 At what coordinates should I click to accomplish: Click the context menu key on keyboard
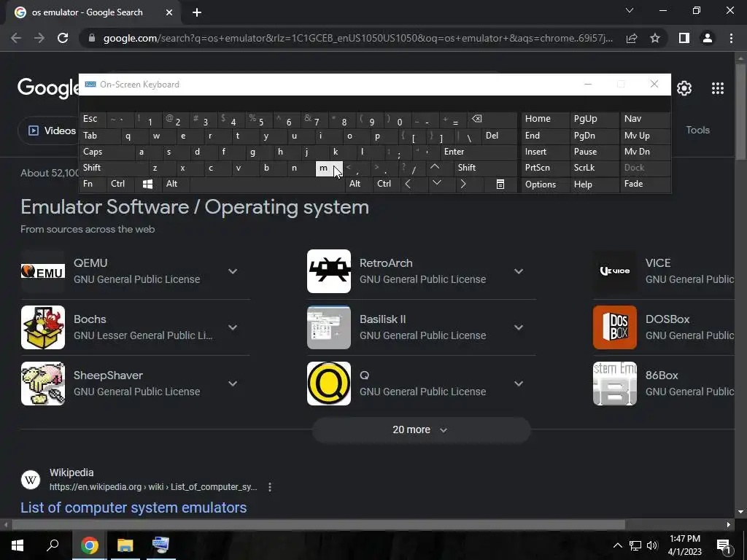(500, 184)
